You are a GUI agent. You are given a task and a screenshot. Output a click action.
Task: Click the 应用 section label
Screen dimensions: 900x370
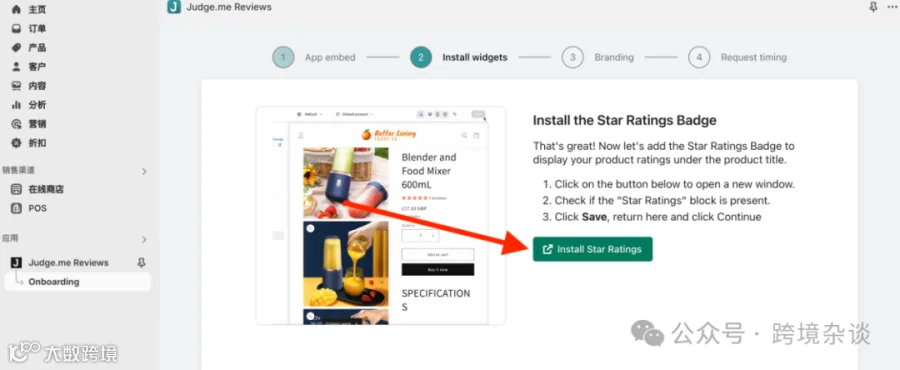(x=10, y=238)
